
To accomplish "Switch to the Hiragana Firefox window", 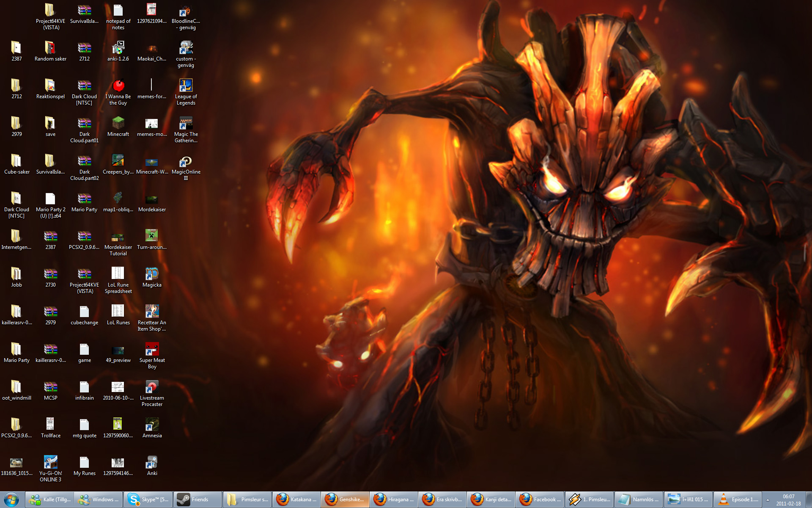I will click(394, 500).
